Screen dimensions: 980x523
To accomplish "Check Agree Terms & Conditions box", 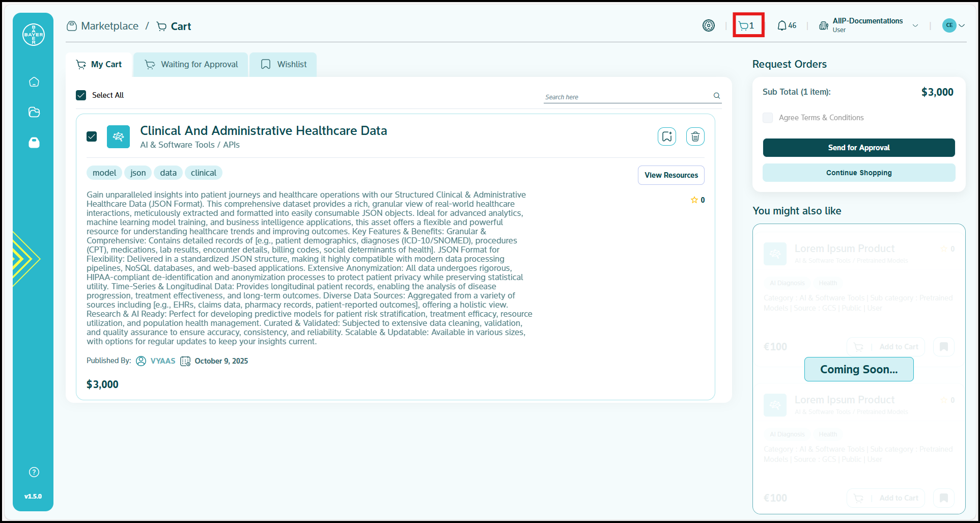I will 768,118.
